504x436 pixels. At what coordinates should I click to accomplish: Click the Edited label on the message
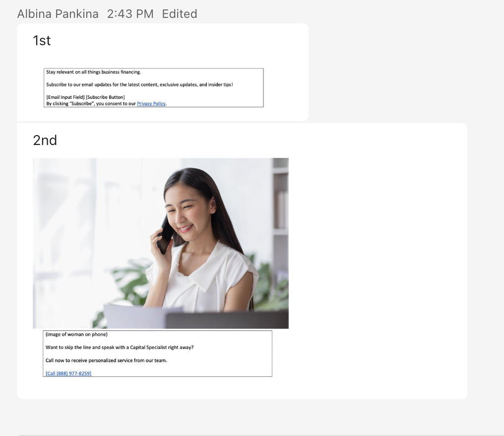[x=180, y=14]
